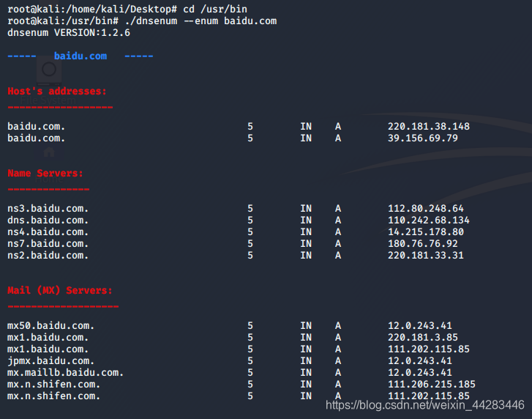Select the 'dnsenum VERSION:1.2.6' line

[x=69, y=32]
